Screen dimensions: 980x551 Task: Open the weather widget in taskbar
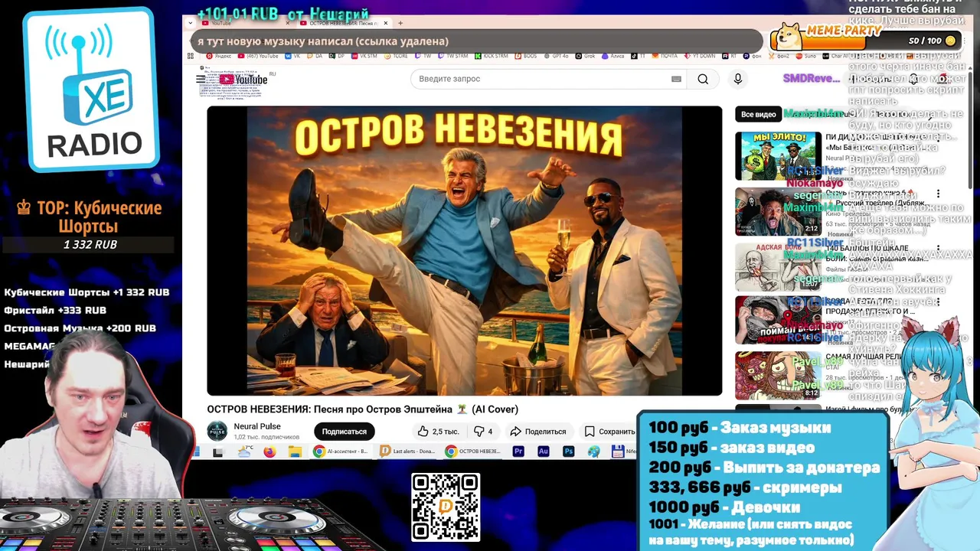245,452
